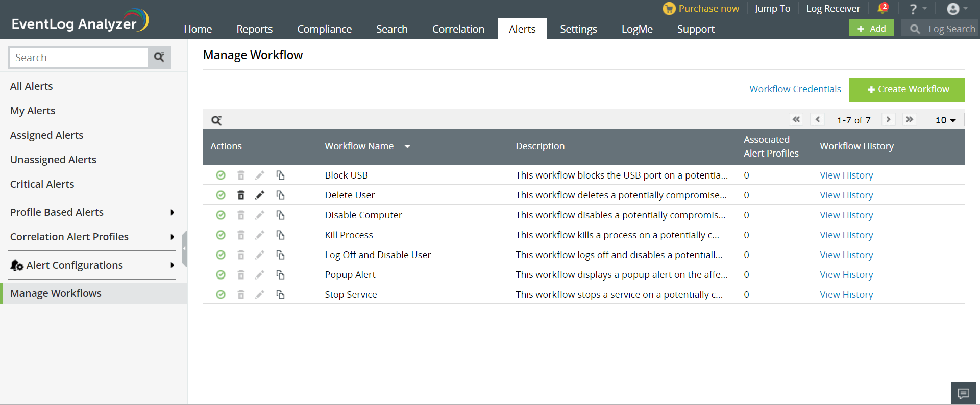This screenshot has height=405, width=980.
Task: Open the notifications bell icon
Action: click(882, 9)
